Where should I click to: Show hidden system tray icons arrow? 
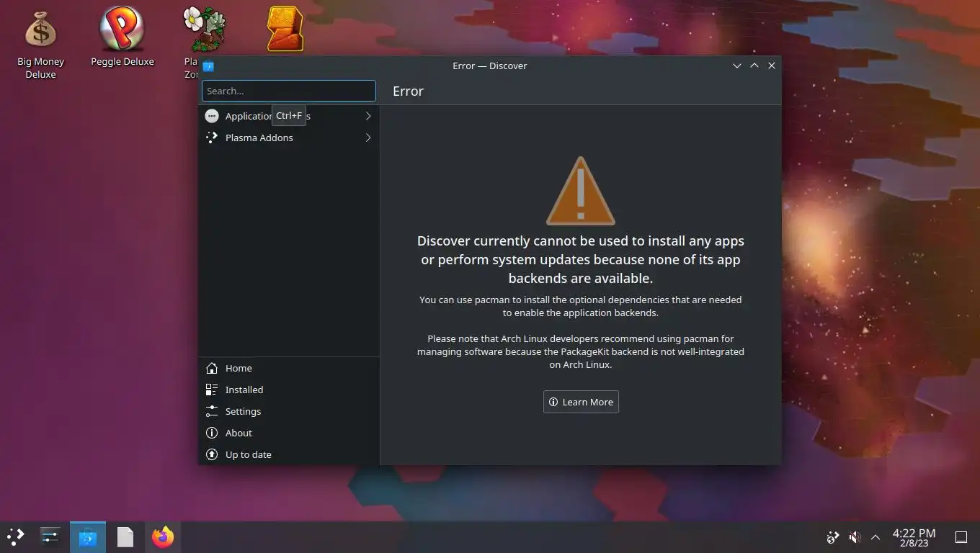tap(876, 537)
